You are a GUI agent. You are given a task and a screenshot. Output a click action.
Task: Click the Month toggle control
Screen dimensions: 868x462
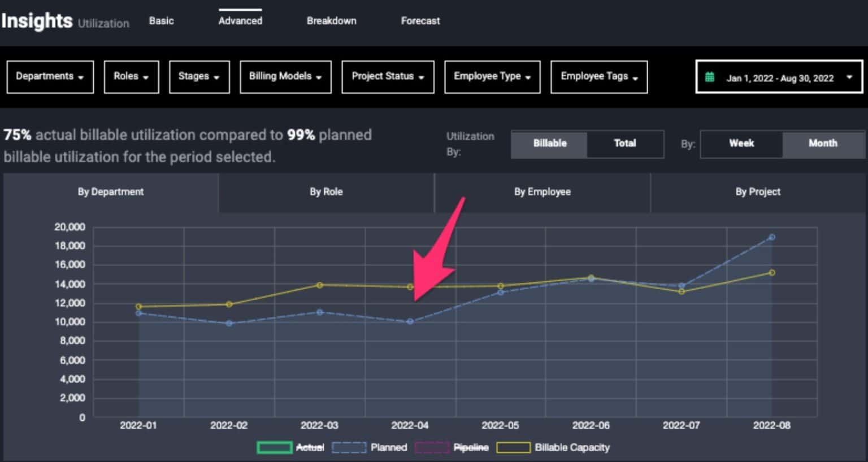[x=823, y=143]
